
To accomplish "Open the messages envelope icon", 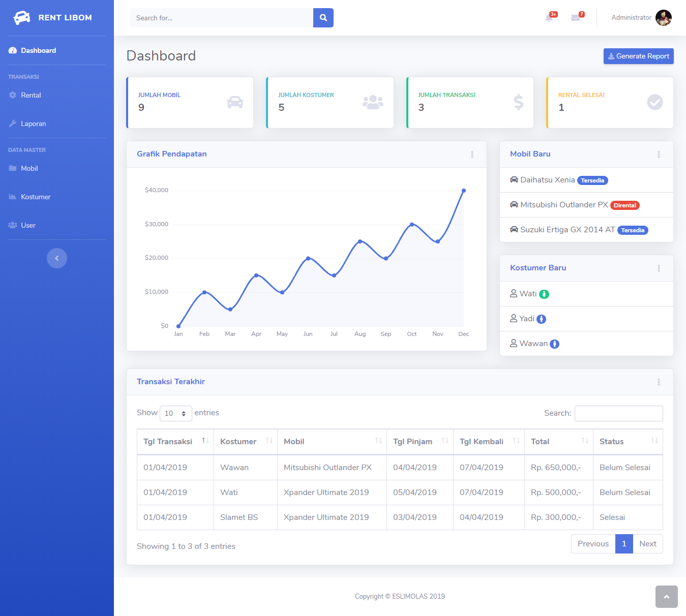I will pyautogui.click(x=575, y=18).
